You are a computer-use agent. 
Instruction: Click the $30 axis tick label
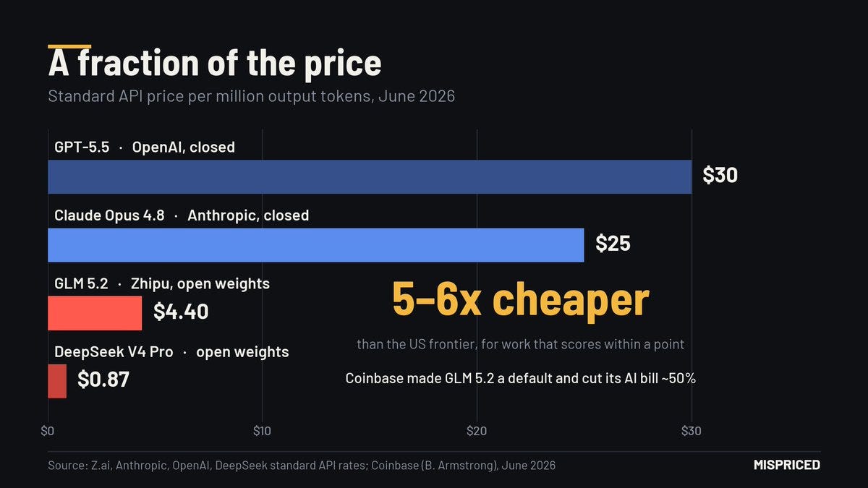click(692, 432)
